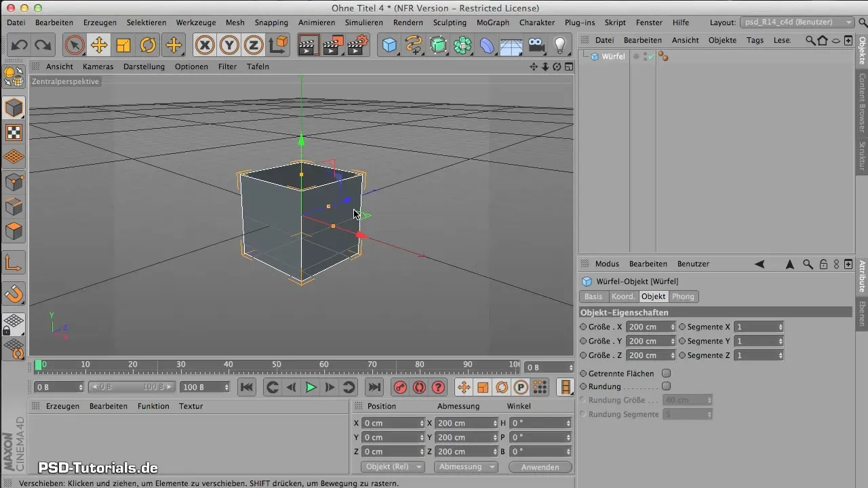Play the animation forward
868x488 pixels.
click(x=311, y=387)
